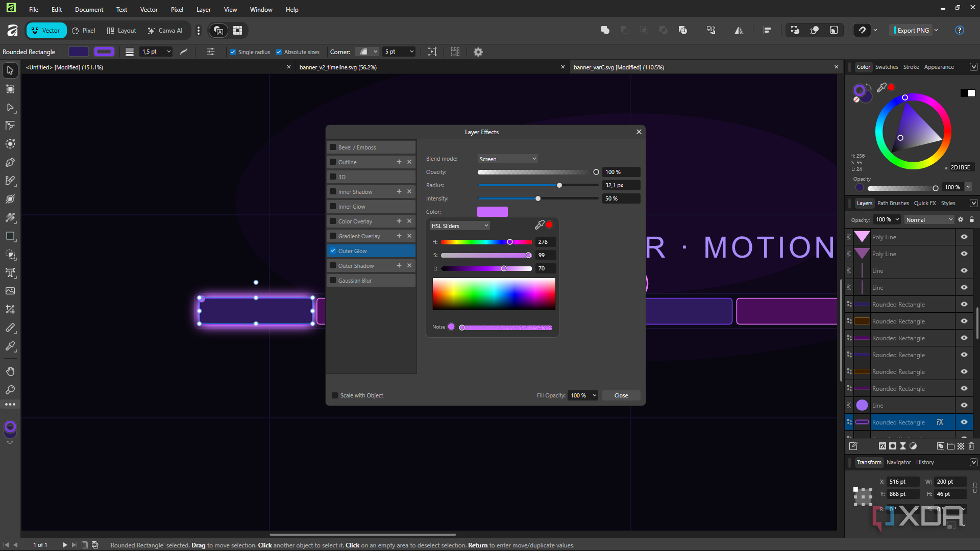980x551 pixels.
Task: Click the flip horizontal icon in toolbar
Action: pyautogui.click(x=739, y=31)
